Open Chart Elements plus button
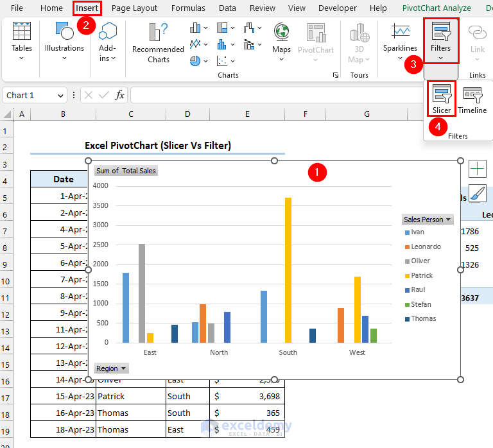 [478, 169]
